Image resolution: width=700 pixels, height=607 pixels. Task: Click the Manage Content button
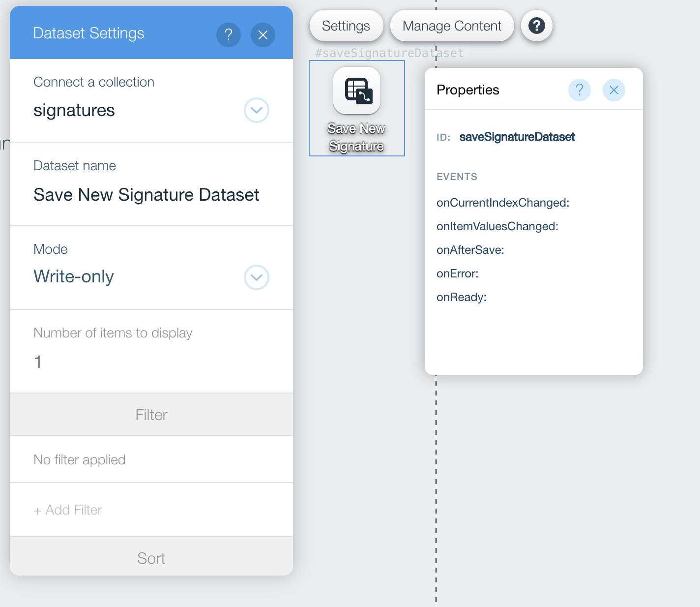pos(452,26)
